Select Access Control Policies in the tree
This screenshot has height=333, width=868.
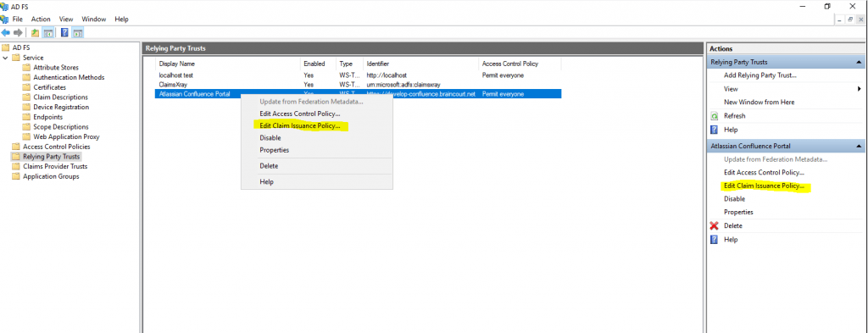point(57,147)
